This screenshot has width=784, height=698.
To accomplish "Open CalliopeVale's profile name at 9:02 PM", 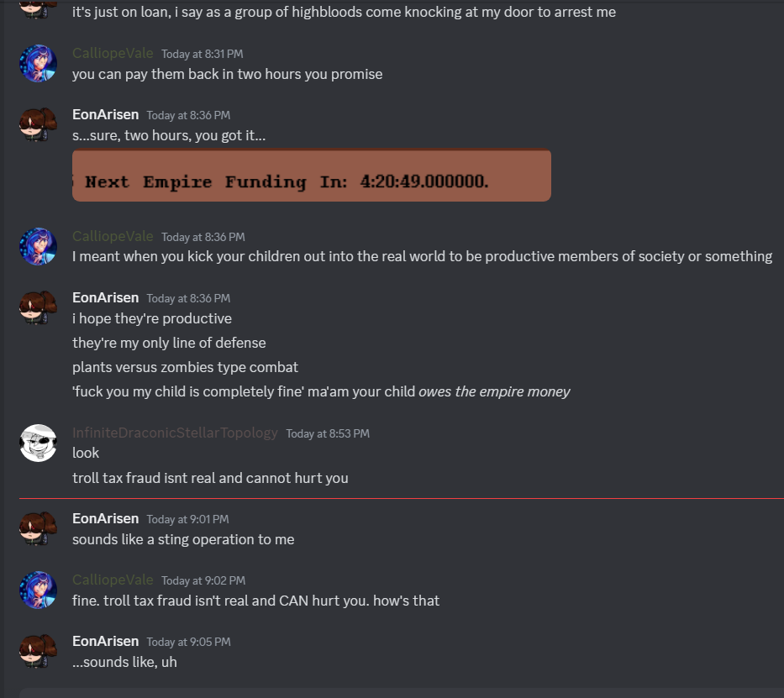I will point(113,580).
